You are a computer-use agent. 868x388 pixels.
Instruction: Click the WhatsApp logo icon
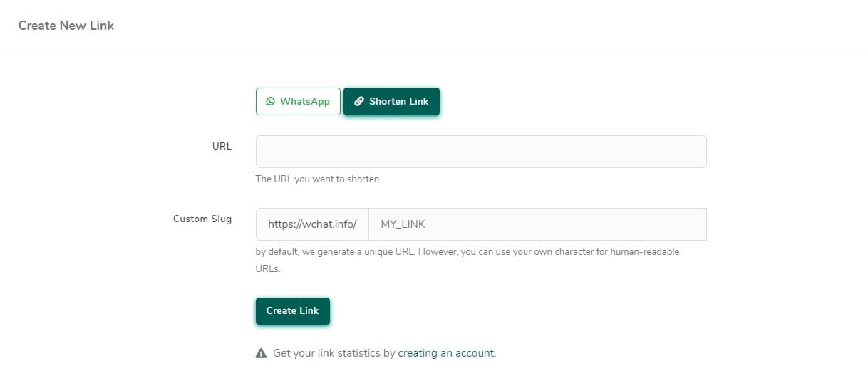click(270, 101)
